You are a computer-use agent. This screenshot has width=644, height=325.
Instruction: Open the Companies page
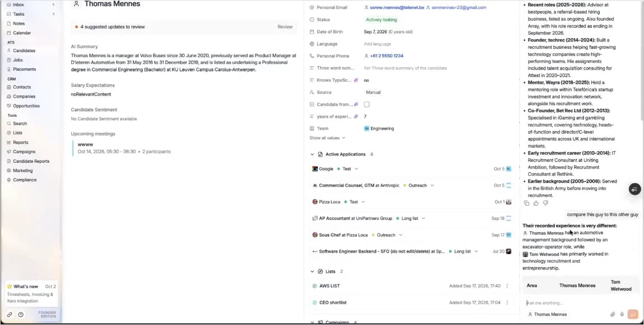point(24,97)
